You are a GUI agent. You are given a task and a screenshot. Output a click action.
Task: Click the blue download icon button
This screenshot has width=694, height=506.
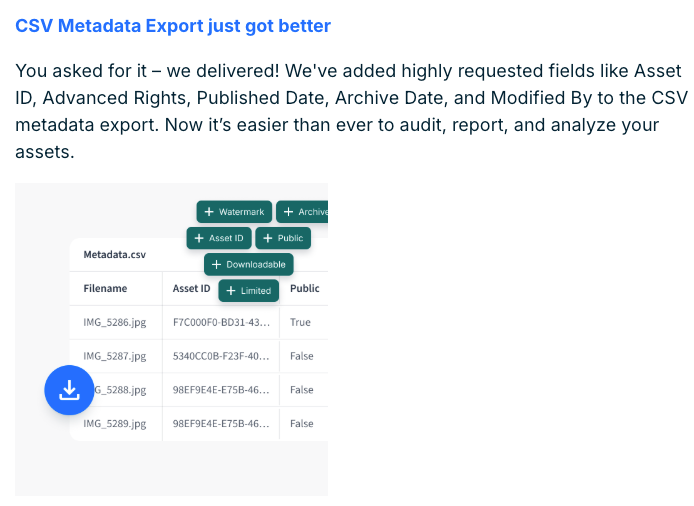(69, 390)
